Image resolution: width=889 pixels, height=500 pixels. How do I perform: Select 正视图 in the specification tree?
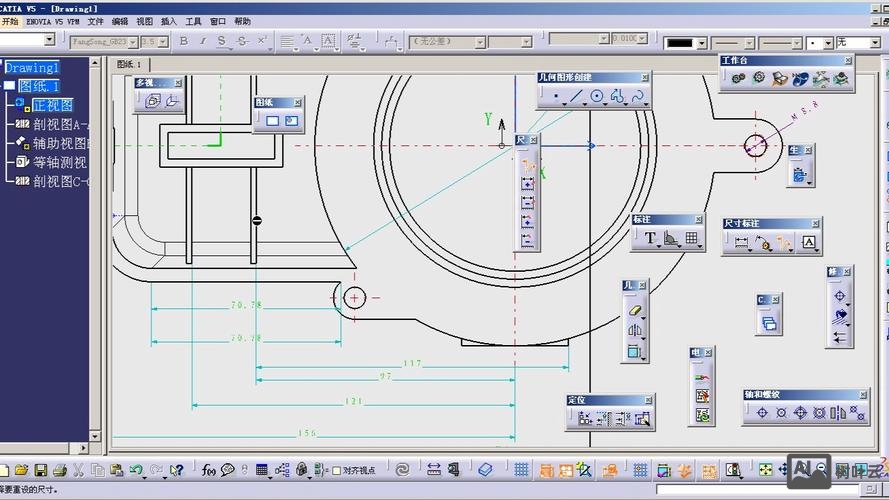[x=52, y=105]
